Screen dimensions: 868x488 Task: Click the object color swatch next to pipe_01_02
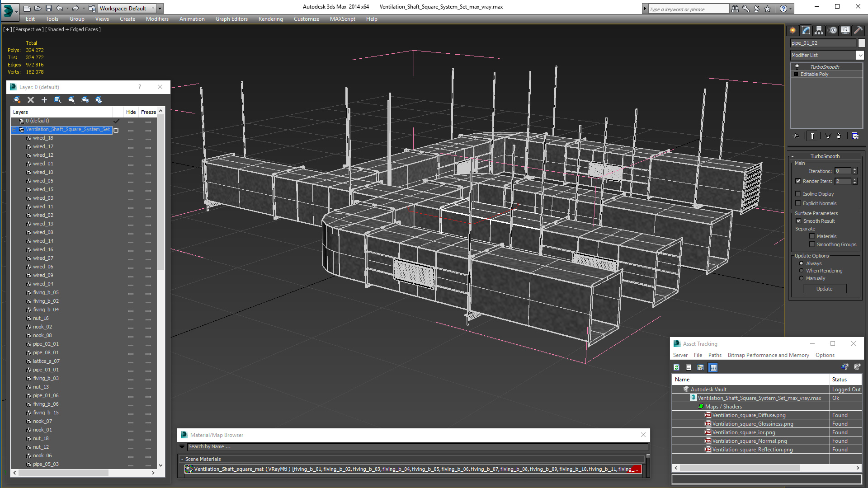click(862, 43)
